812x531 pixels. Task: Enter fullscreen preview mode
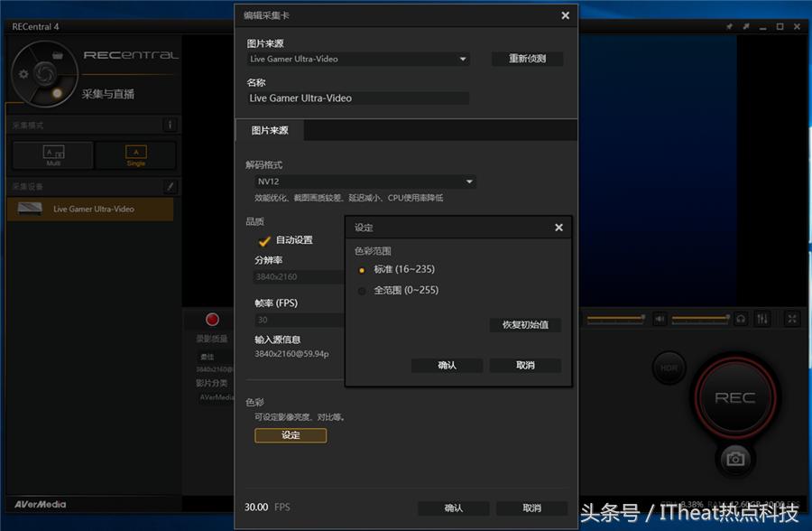792,319
